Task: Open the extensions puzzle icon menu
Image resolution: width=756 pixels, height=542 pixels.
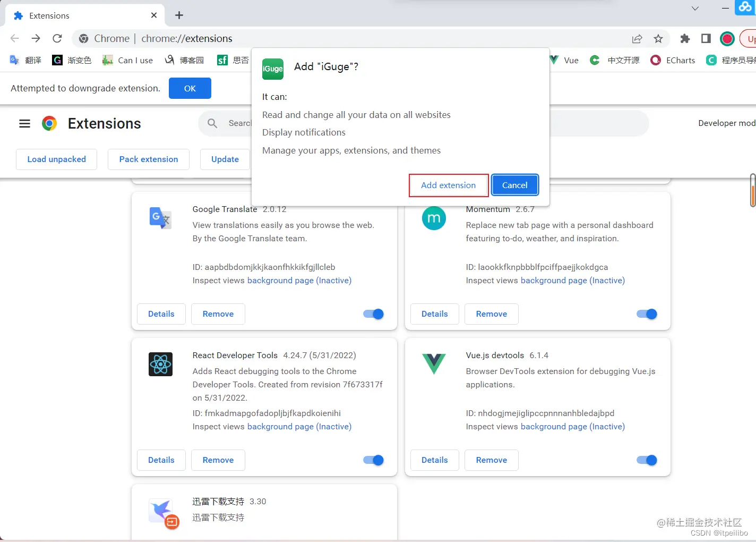Action: (x=685, y=39)
